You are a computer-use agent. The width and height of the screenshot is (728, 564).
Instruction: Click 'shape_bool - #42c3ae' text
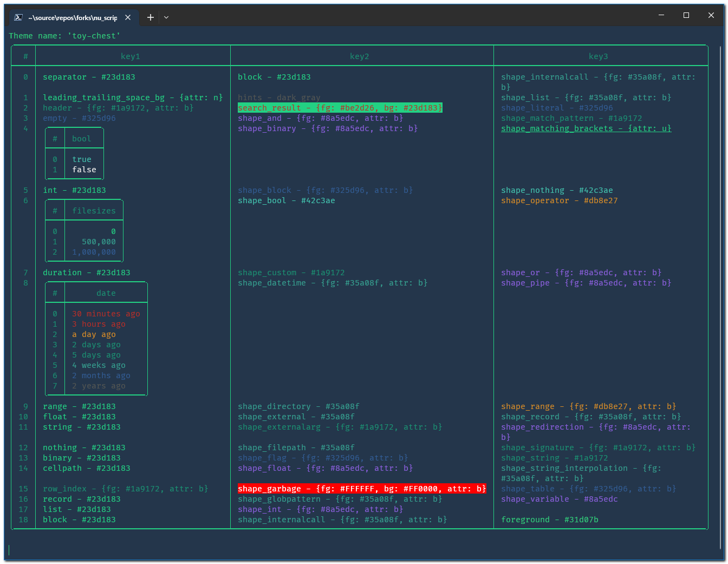[x=287, y=200]
